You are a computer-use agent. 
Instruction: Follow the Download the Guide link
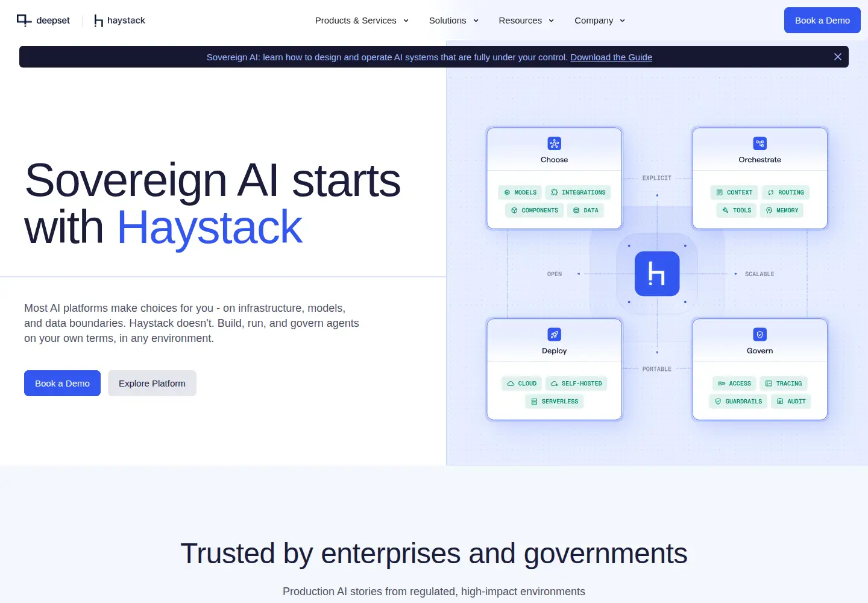(611, 57)
